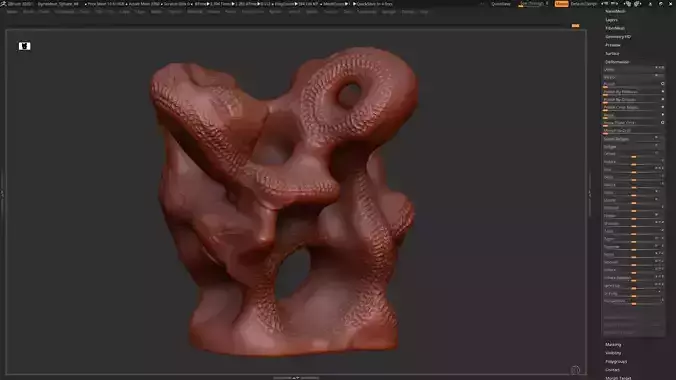Click the DefaultZScript button
The width and height of the screenshot is (676, 380).
point(584,4)
